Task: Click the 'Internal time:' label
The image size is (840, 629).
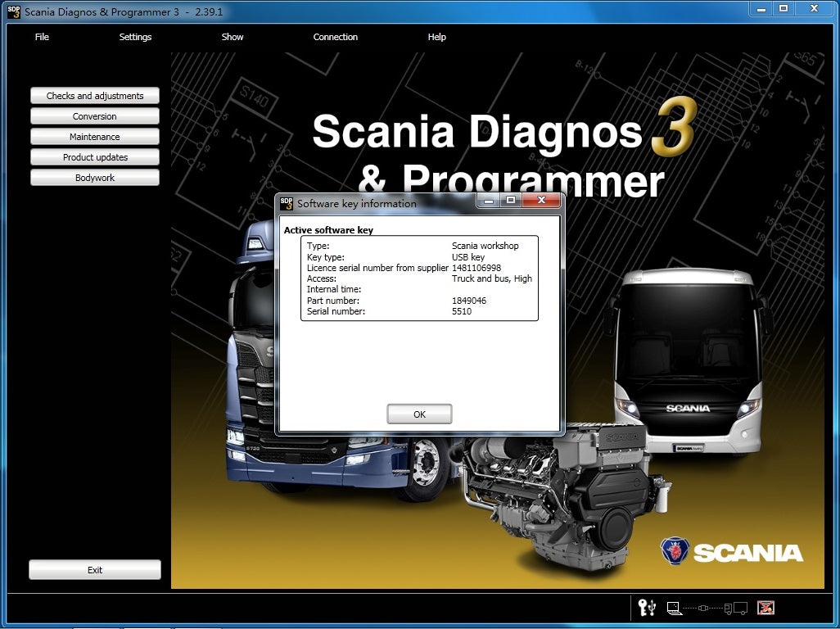Action: click(334, 289)
